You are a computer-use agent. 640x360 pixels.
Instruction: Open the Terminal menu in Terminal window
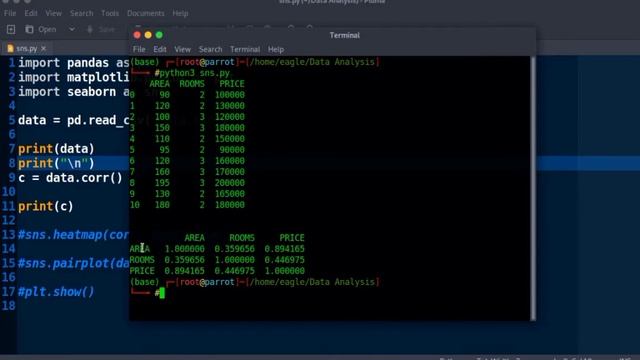tap(245, 49)
